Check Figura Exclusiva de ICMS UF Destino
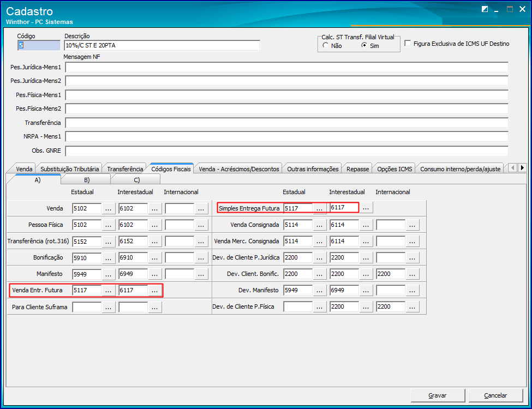Viewport: 532px width, 409px height. click(408, 44)
